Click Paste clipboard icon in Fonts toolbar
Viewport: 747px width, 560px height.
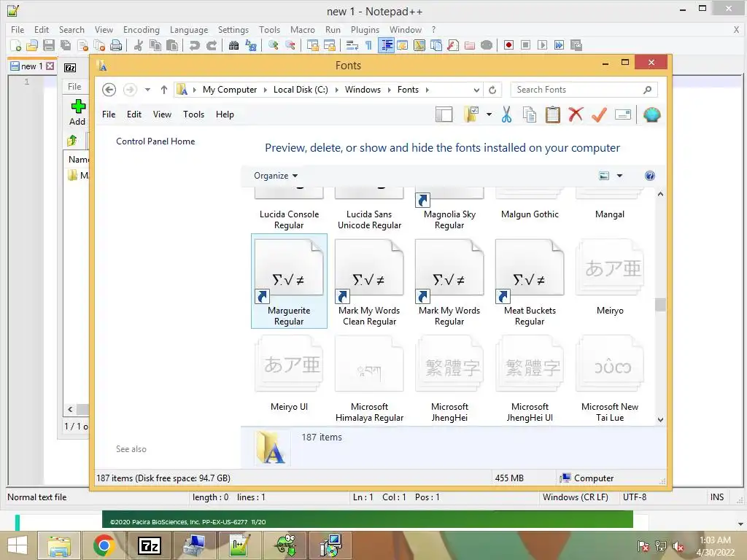pos(553,114)
